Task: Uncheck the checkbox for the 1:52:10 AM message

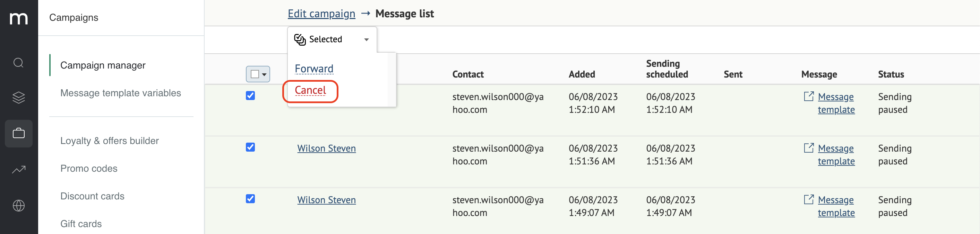Action: pyautogui.click(x=250, y=95)
